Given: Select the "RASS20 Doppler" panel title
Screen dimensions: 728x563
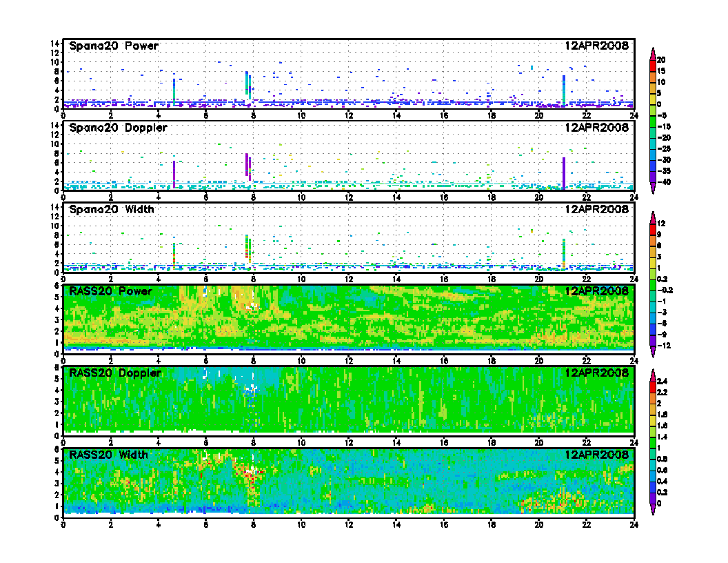Looking at the screenshot, I should pos(115,373).
